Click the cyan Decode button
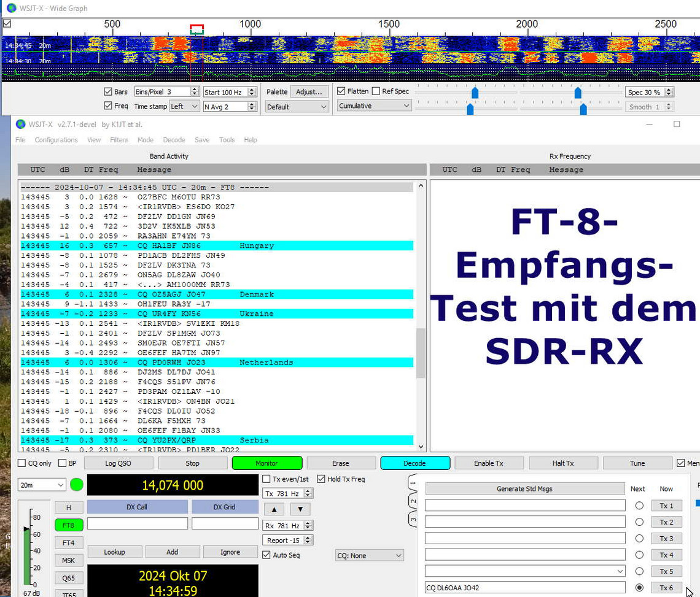This screenshot has width=700, height=597. coord(414,463)
